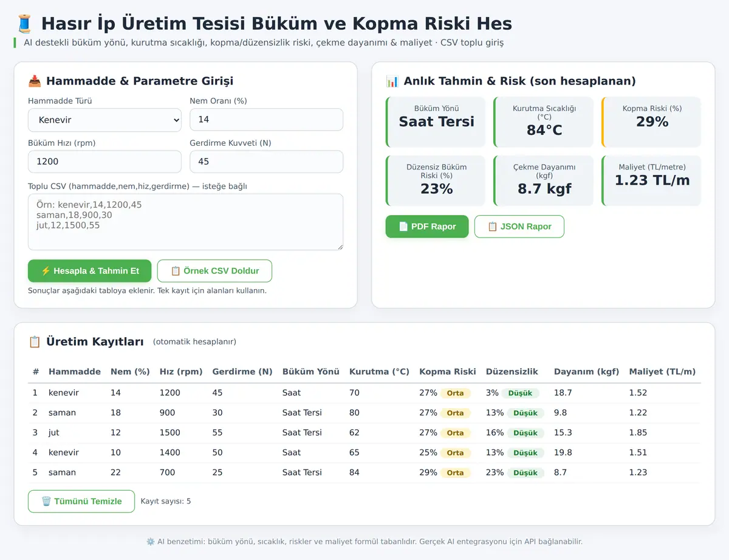This screenshot has height=560, width=729.
Task: Click the Saat Tersi cell in row 5
Action: (302, 473)
